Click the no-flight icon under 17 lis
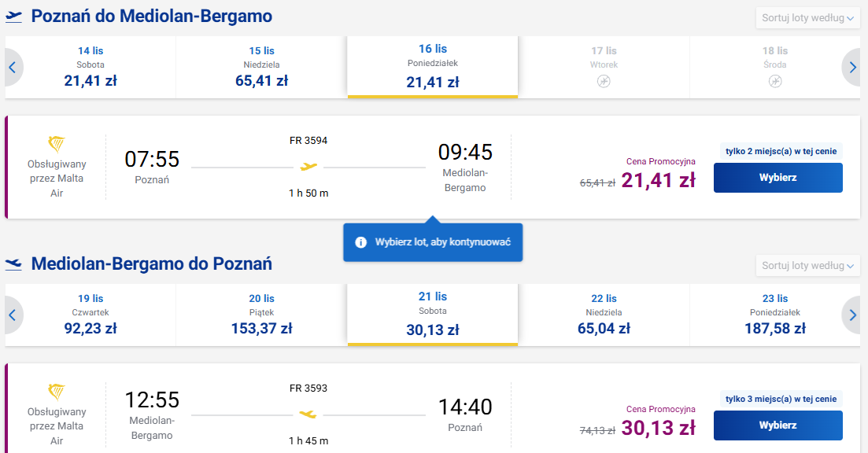Screen dimensions: 868x453 pyautogui.click(x=604, y=81)
